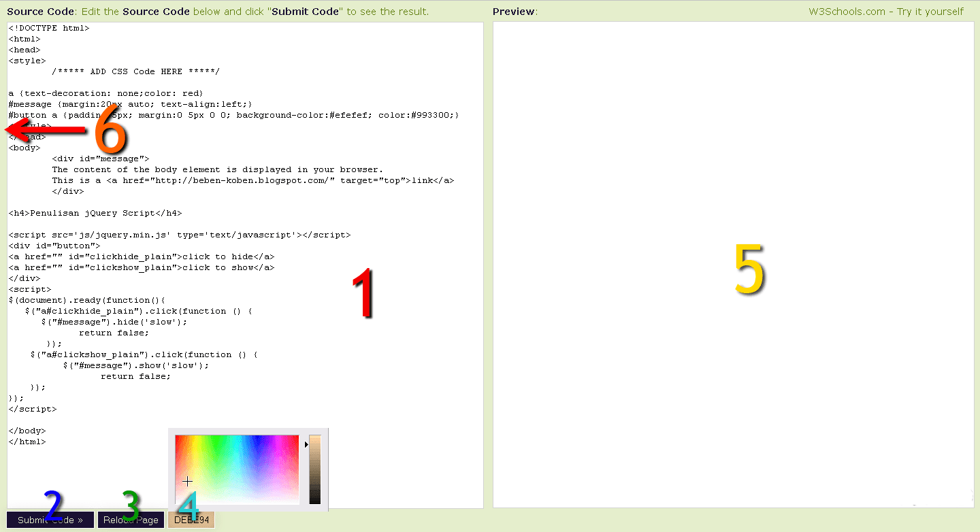Click the DEBE94 color value field
The image size is (980, 532).
click(191, 520)
